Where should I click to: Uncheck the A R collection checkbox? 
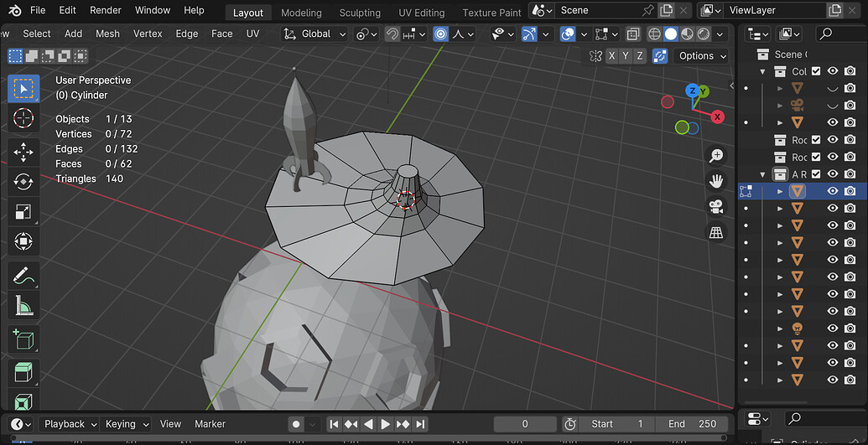click(816, 174)
